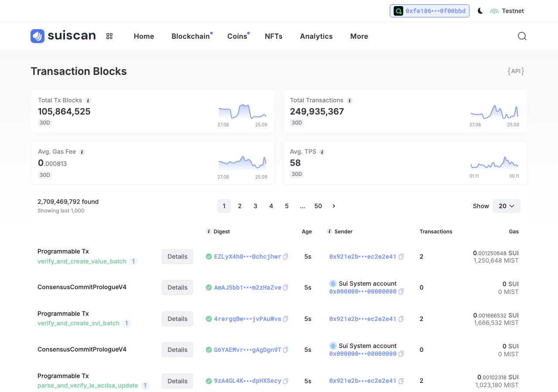The height and width of the screenshot is (392, 558).
Task: Click 30D badge under Avg. Gas Fee
Action: [x=45, y=175]
